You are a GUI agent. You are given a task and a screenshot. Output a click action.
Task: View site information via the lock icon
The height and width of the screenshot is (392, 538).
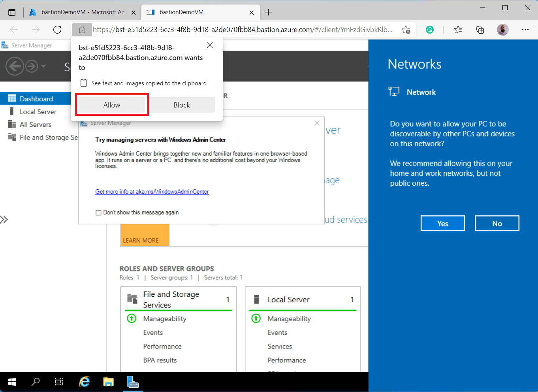click(x=82, y=30)
